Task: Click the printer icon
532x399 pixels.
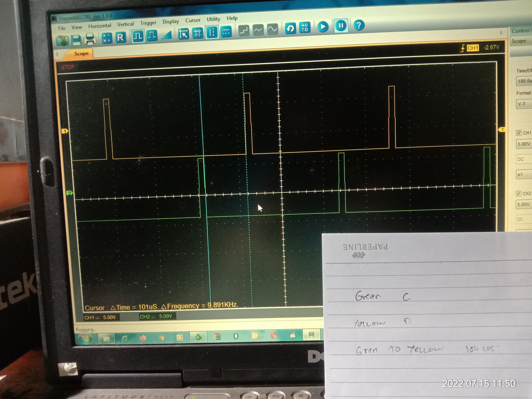Action: tap(90, 39)
